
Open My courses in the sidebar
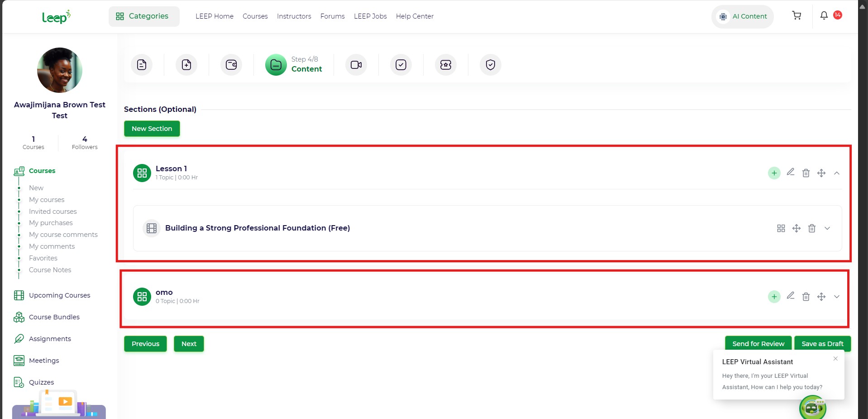pos(47,200)
